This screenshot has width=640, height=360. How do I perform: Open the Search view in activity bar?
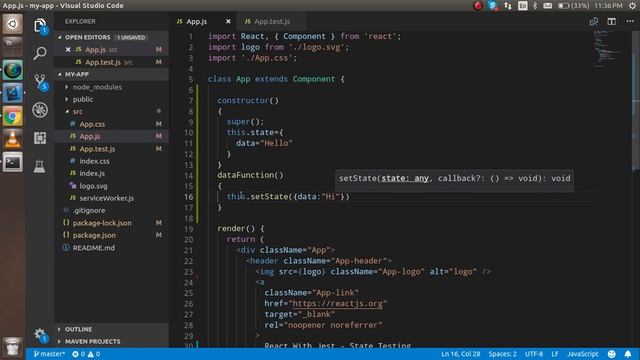pos(40,53)
